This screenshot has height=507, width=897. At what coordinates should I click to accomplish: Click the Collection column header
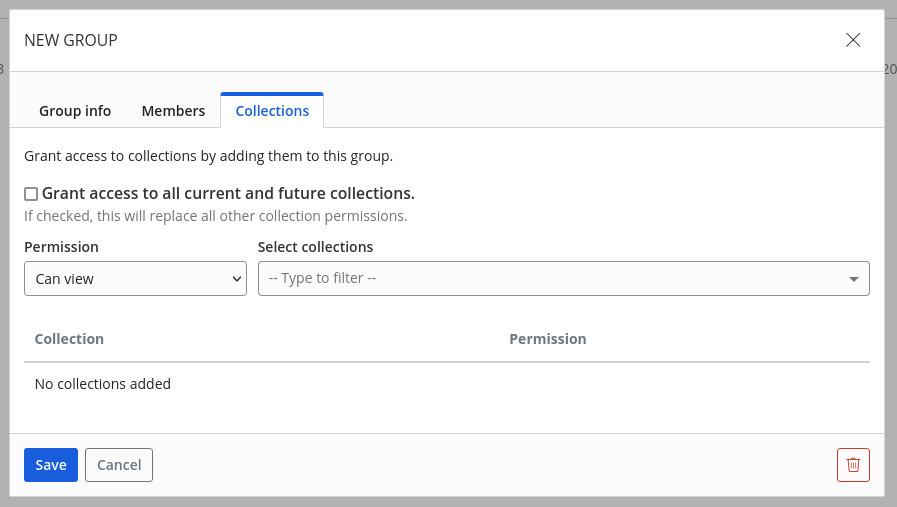coord(69,339)
